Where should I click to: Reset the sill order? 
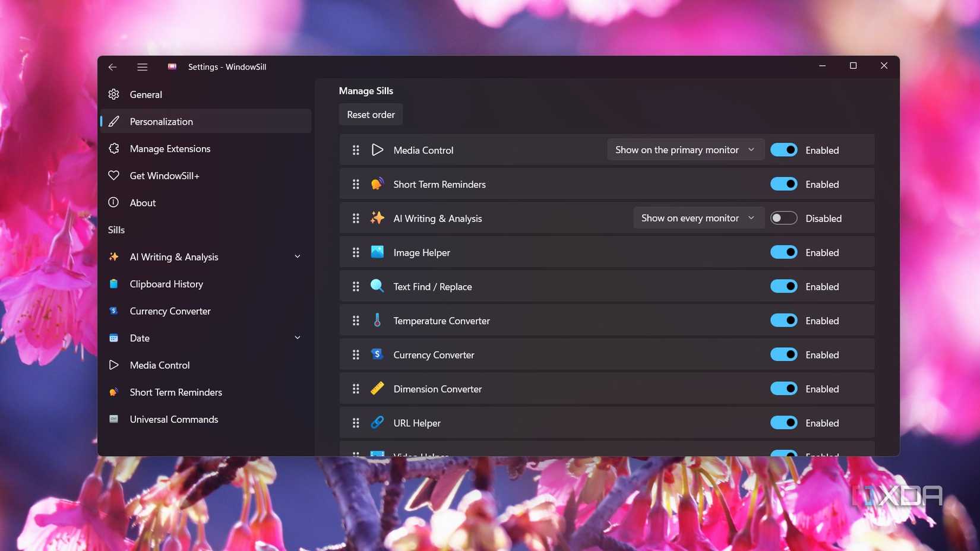coord(371,115)
